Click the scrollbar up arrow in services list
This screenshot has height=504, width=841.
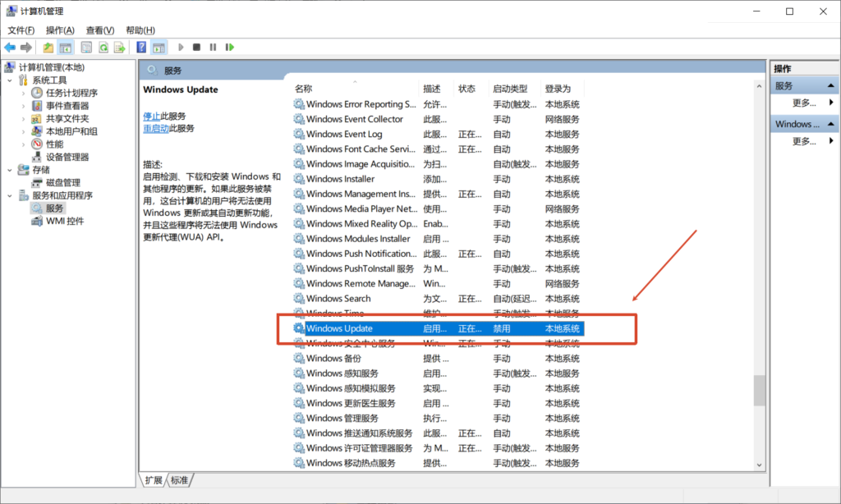point(759,86)
